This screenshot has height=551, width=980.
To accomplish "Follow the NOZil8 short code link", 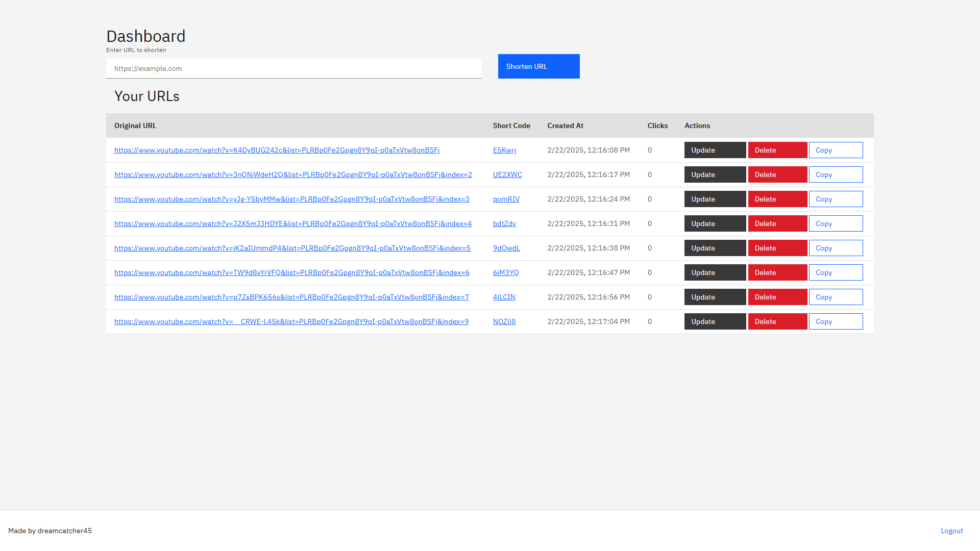I will point(504,321).
